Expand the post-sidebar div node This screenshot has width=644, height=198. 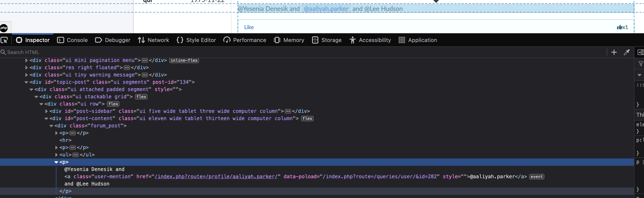tap(46, 111)
